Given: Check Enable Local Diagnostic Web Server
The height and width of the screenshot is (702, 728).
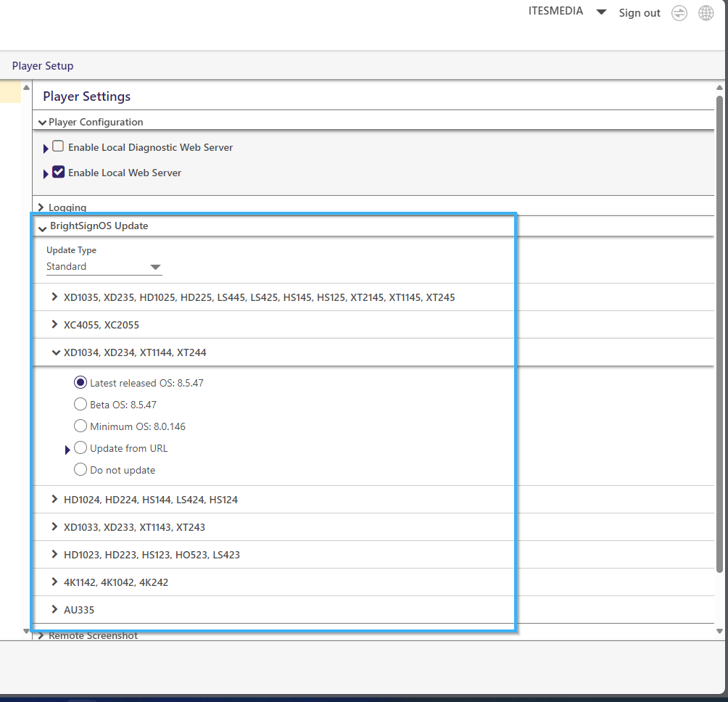Looking at the screenshot, I should coord(58,146).
